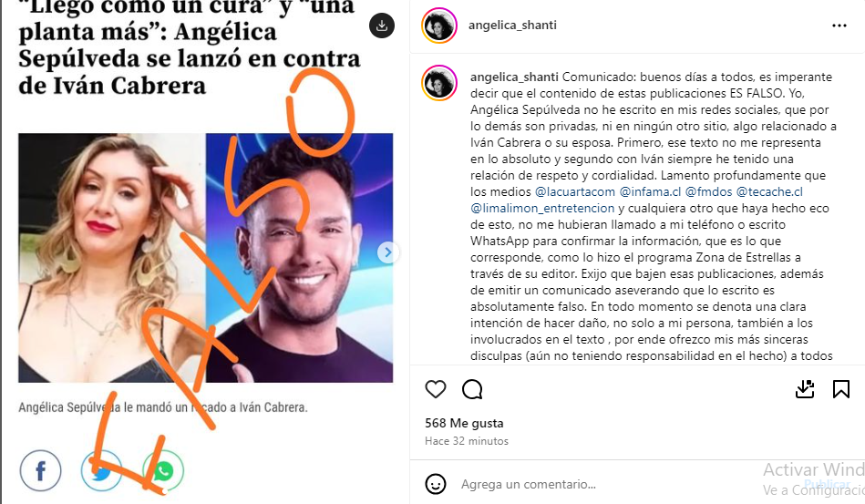Save post with the bookmark icon
The height and width of the screenshot is (504, 865).
[840, 389]
